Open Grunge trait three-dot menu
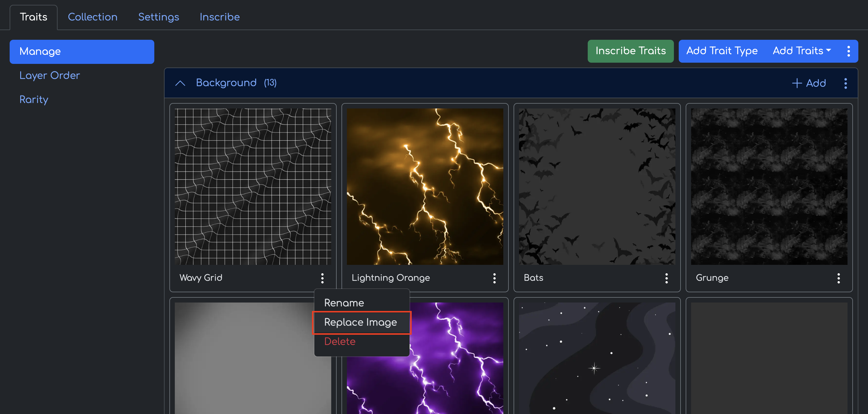This screenshot has width=868, height=414. [838, 278]
